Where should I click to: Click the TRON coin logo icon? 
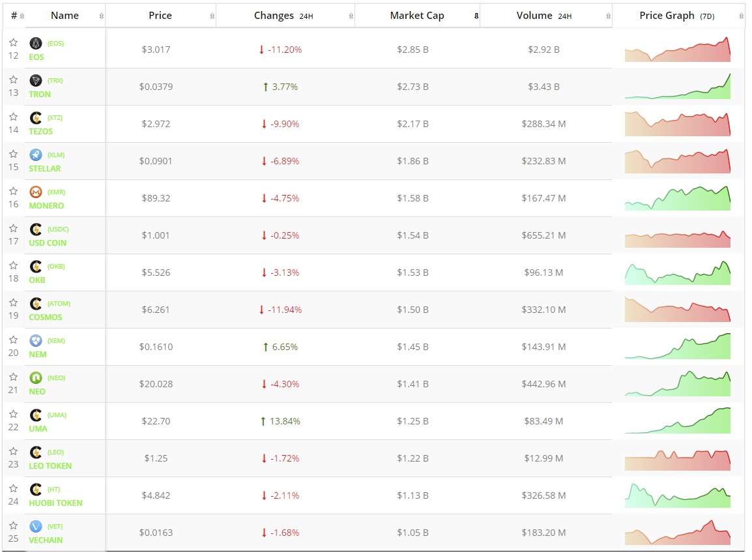click(36, 80)
